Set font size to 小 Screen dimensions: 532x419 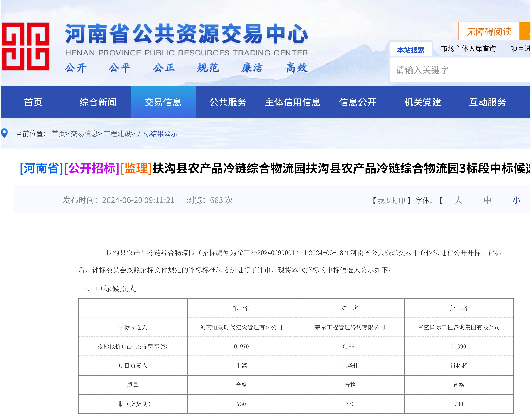[517, 200]
